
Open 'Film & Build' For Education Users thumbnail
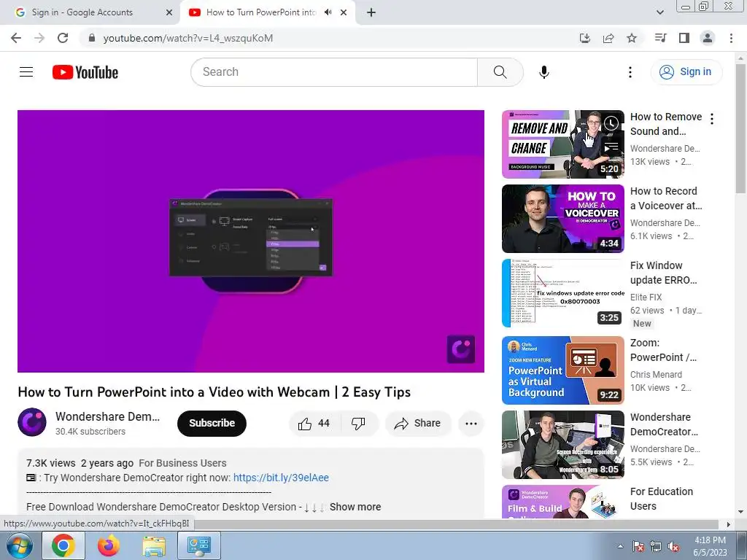coord(562,502)
